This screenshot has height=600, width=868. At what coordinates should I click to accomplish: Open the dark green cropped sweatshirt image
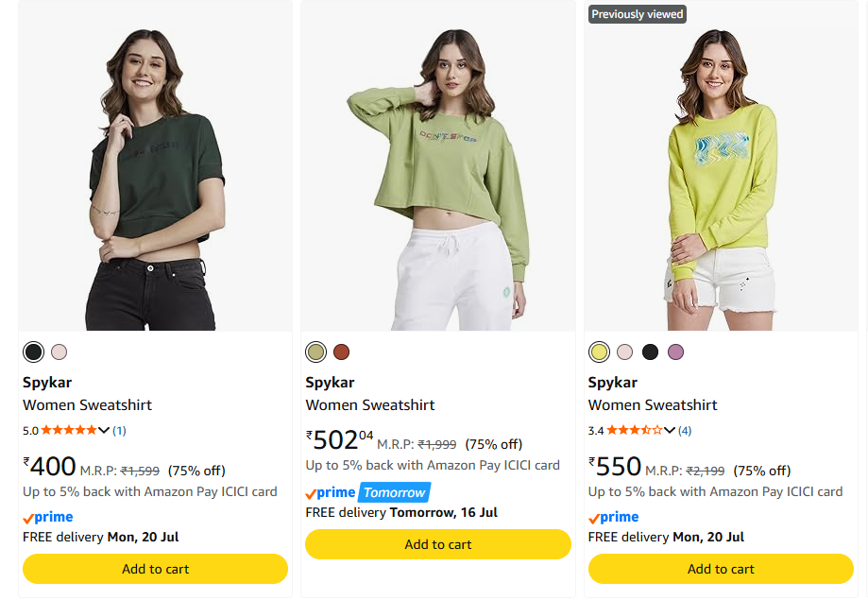(155, 166)
